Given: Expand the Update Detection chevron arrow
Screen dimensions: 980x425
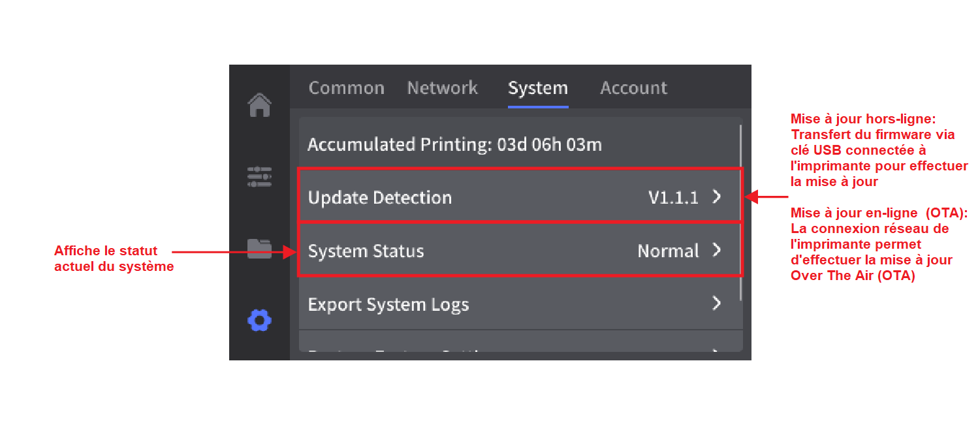Looking at the screenshot, I should pos(717,197).
